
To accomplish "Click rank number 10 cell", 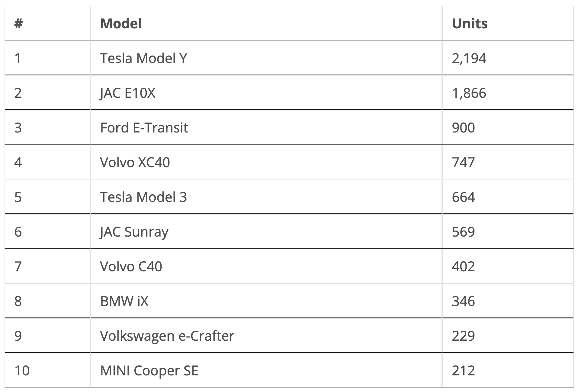I will [x=22, y=371].
